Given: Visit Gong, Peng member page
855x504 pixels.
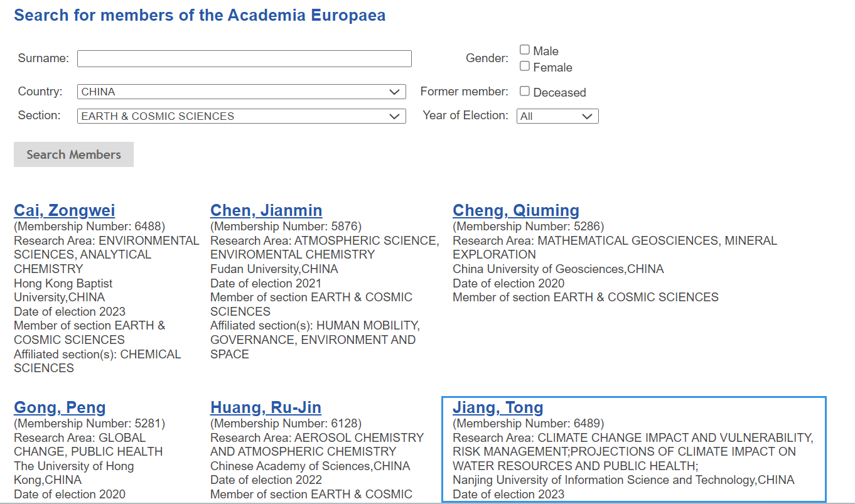Looking at the screenshot, I should [x=60, y=407].
